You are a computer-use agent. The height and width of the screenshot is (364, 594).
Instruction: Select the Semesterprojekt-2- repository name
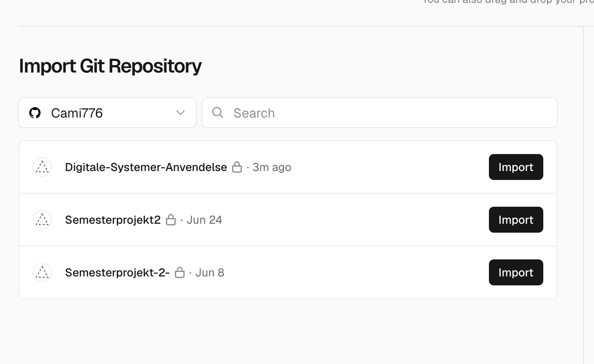pos(117,272)
